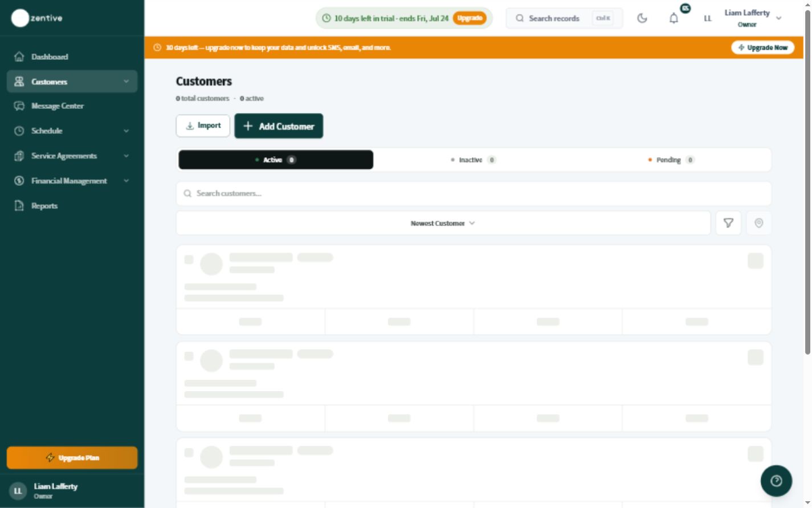Open Message Center in sidebar

click(72, 106)
